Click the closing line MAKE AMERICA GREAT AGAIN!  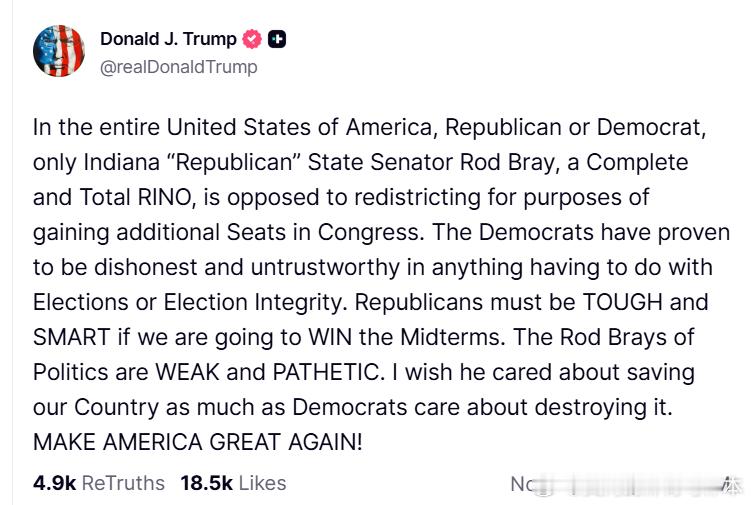point(197,441)
